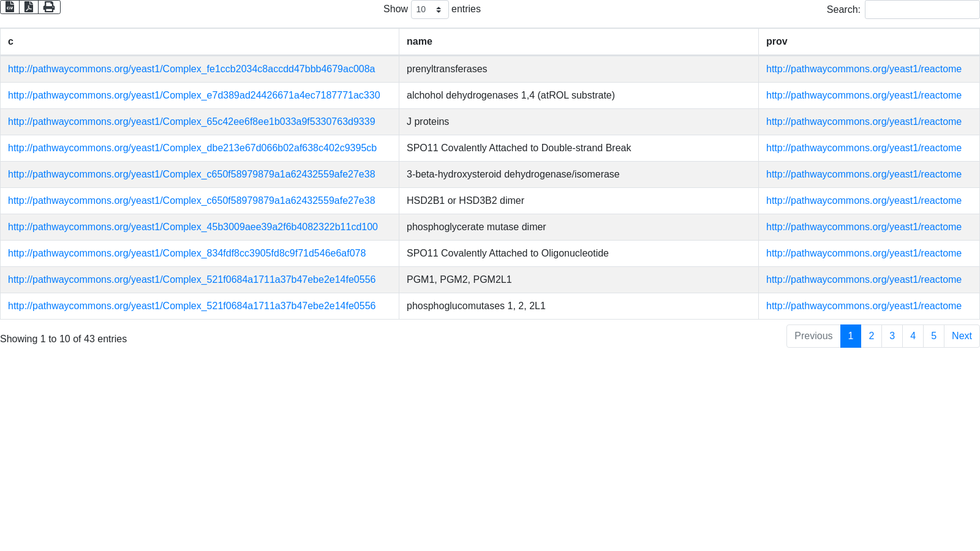Click the Complex_834fdf8cc390 link
This screenshot has height=551, width=980.
tap(187, 253)
